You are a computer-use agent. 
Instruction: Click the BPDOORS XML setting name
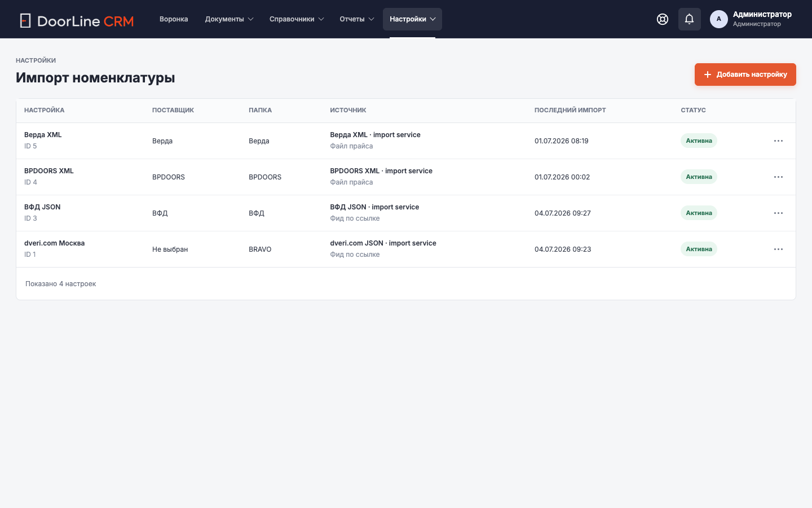point(49,171)
